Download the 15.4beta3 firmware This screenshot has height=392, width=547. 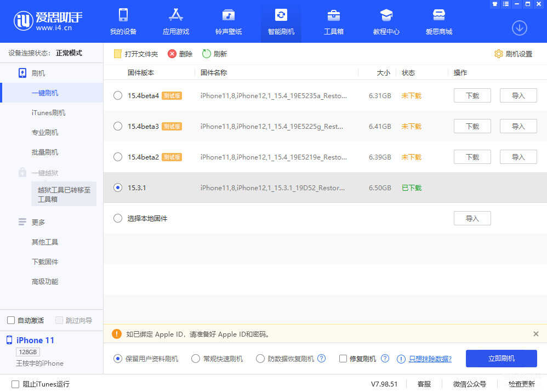(472, 126)
